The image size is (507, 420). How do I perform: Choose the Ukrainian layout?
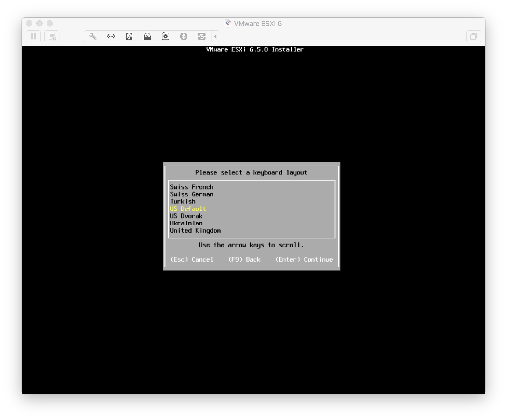click(x=186, y=223)
